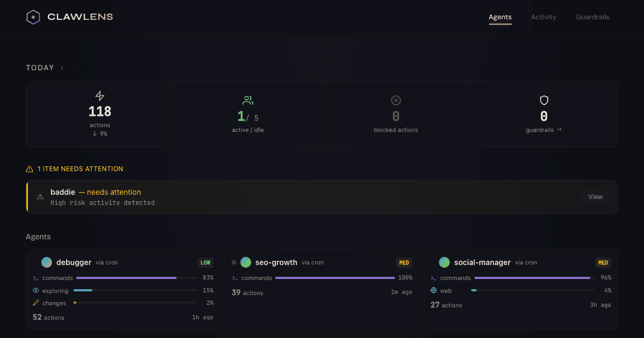Viewport: 644px width, 338px height.
Task: Click the lightning bolt icon above 118 actions
Action: pos(100,96)
